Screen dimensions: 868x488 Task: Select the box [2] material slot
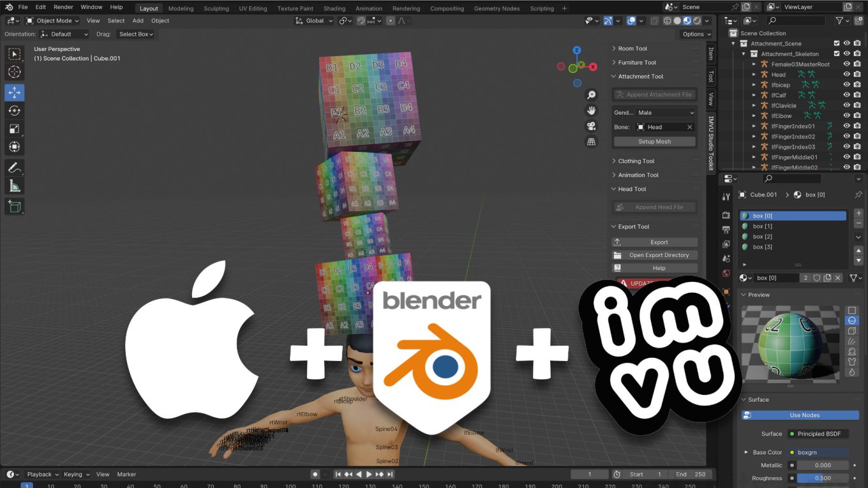point(793,237)
